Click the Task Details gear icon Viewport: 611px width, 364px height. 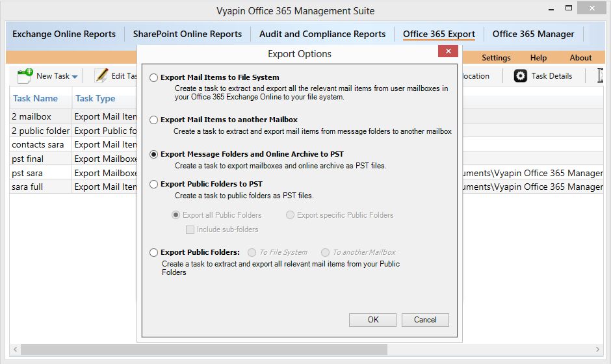tap(520, 76)
